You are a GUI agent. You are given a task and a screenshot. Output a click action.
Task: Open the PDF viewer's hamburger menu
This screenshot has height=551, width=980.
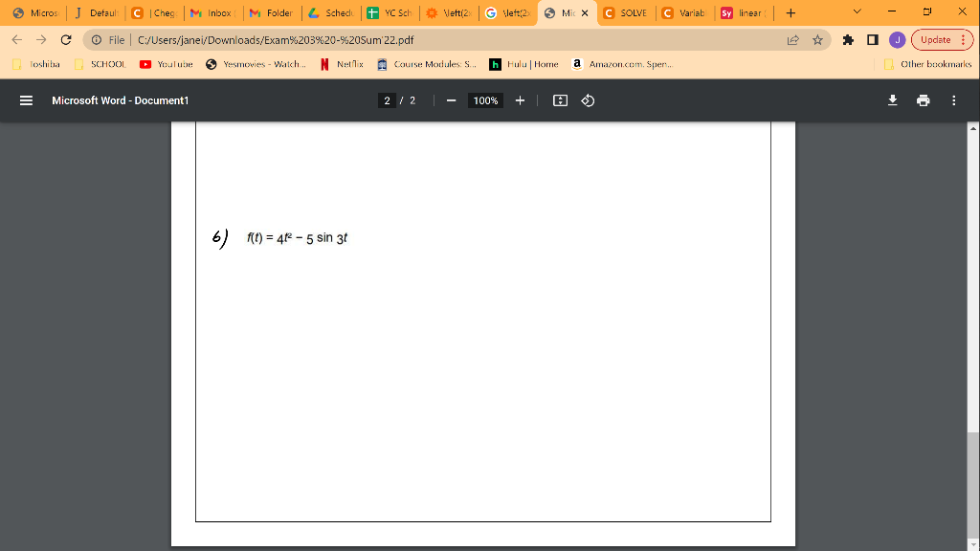pos(24,99)
